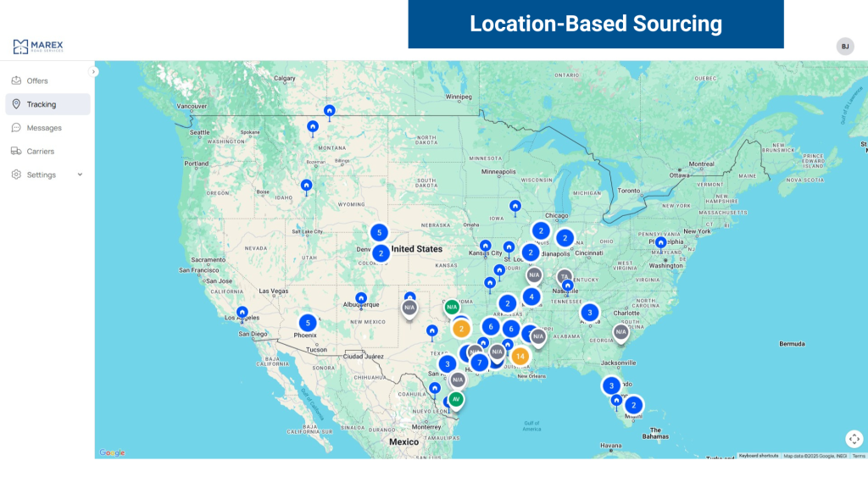This screenshot has width=868, height=488.
Task: Select the blue cluster of 4 near Tennessee
Action: 531,297
